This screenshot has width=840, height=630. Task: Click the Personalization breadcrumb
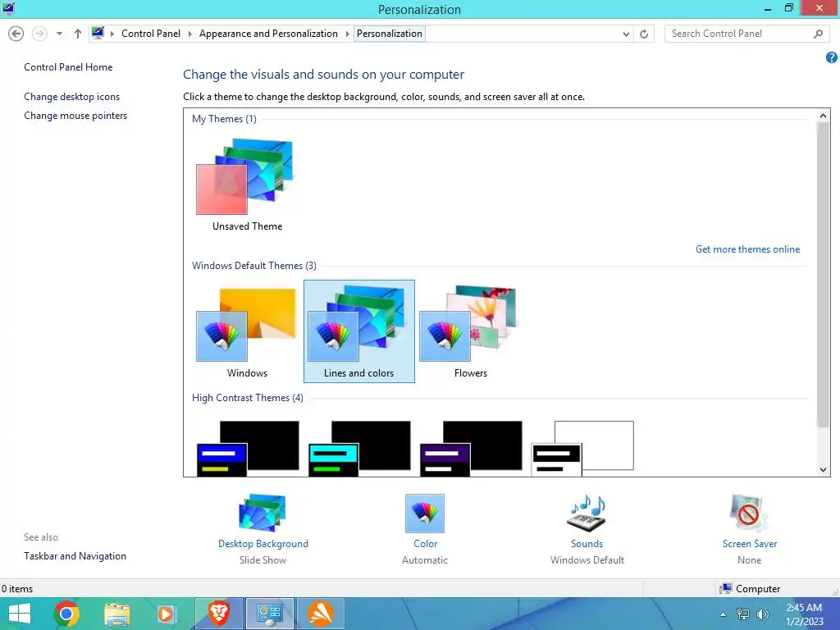[390, 33]
